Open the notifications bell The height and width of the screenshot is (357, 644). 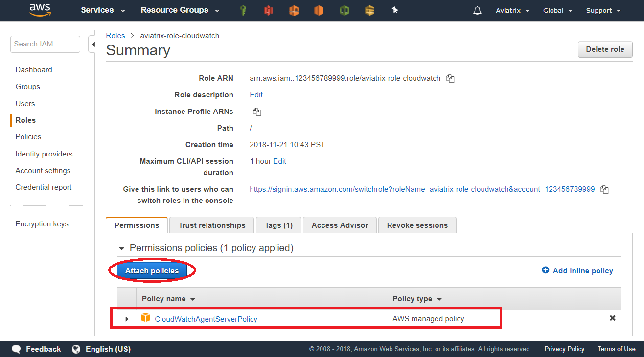click(477, 10)
